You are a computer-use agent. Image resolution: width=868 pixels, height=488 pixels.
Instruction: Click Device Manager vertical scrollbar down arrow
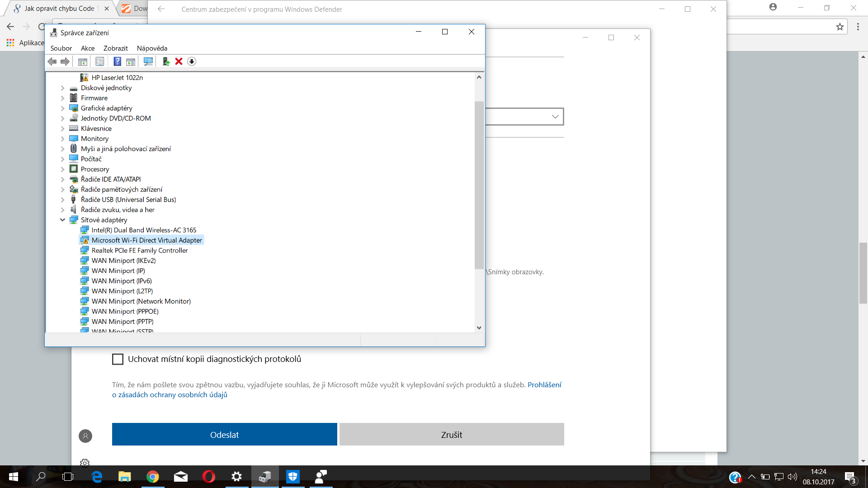point(479,328)
